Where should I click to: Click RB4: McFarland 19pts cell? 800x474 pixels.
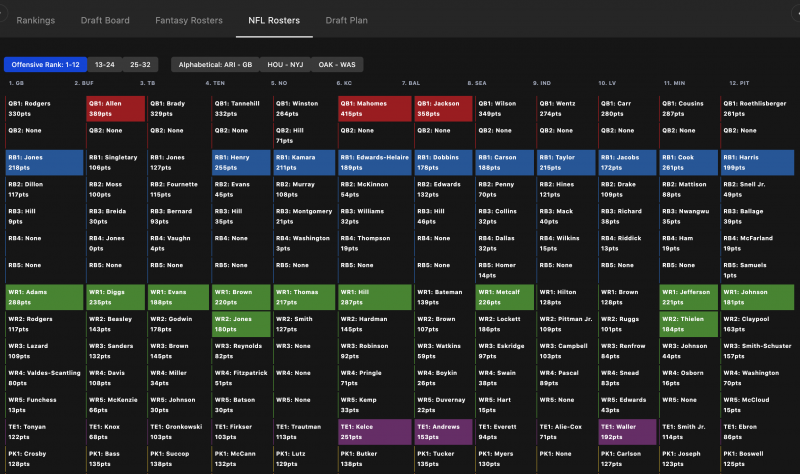758,244
